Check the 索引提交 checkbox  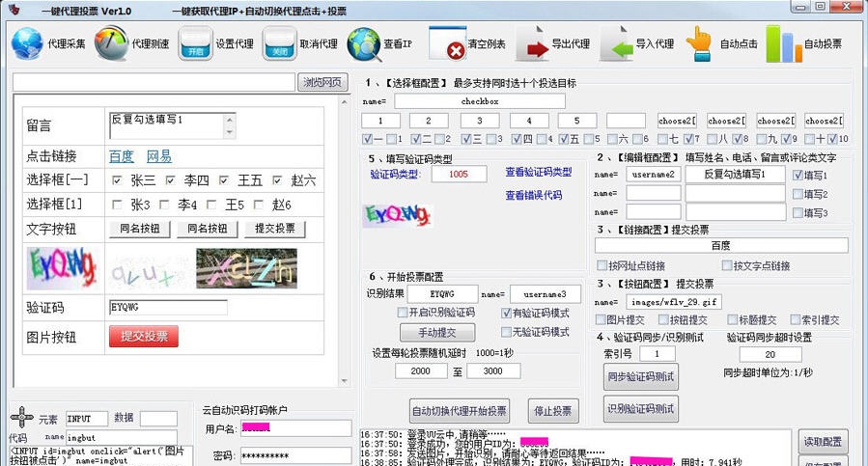pos(796,319)
